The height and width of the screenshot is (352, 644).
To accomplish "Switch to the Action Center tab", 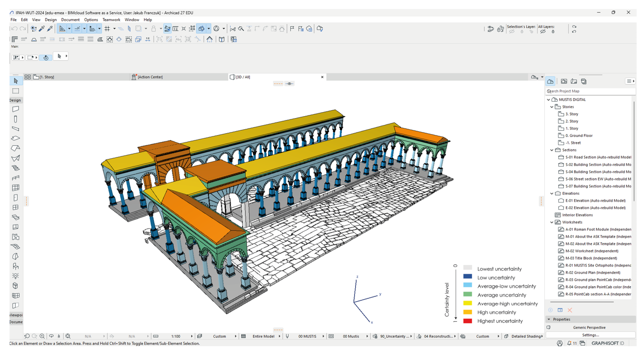I will tap(150, 77).
